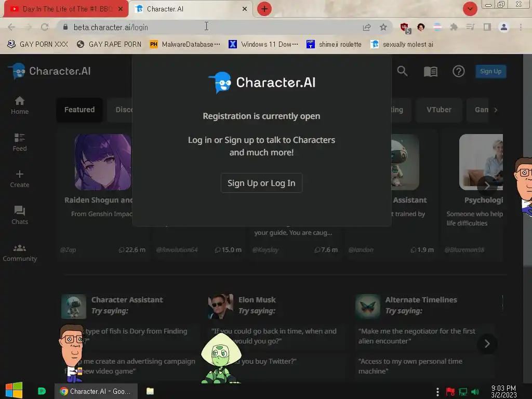The height and width of the screenshot is (399, 532).
Task: Select the Featured tab
Action: click(79, 110)
